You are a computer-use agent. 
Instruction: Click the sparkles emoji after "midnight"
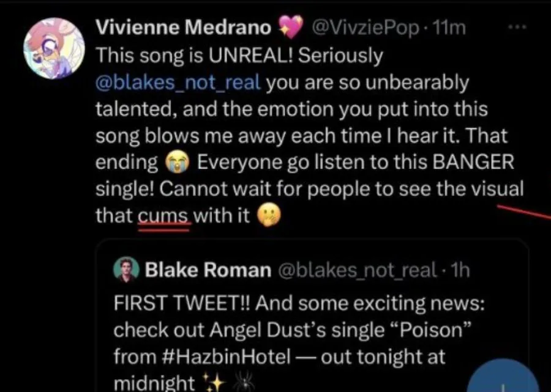click(x=212, y=383)
